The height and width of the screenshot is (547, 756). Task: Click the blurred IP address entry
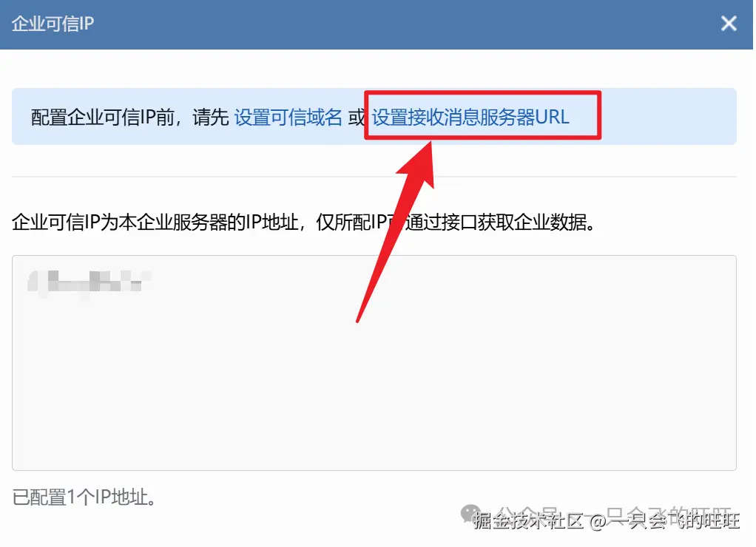click(90, 282)
